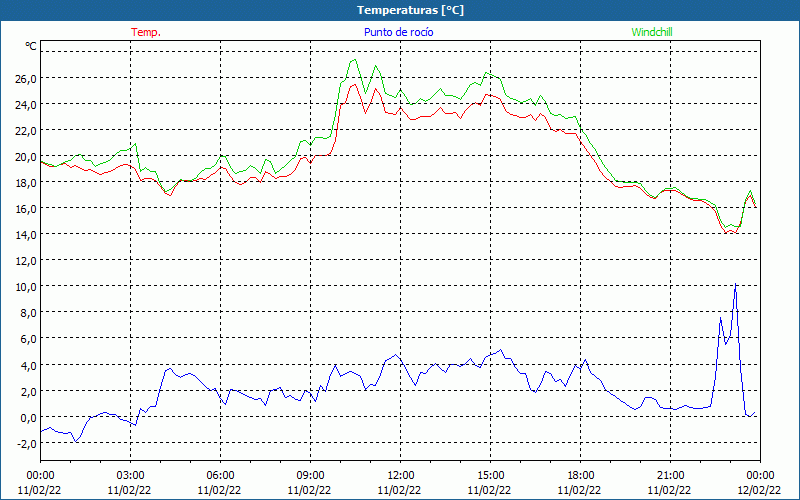
Task: Click the lowest dip of the blue dew point line
Action: click(x=75, y=441)
